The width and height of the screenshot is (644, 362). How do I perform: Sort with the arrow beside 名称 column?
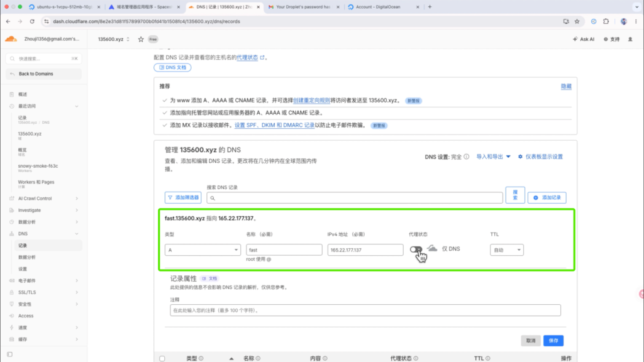(x=231, y=358)
